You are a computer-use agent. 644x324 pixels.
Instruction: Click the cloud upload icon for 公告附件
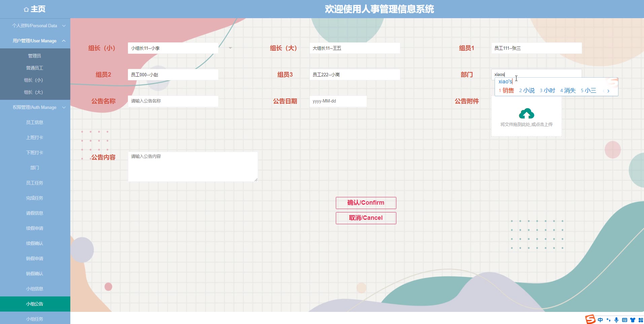(x=526, y=114)
